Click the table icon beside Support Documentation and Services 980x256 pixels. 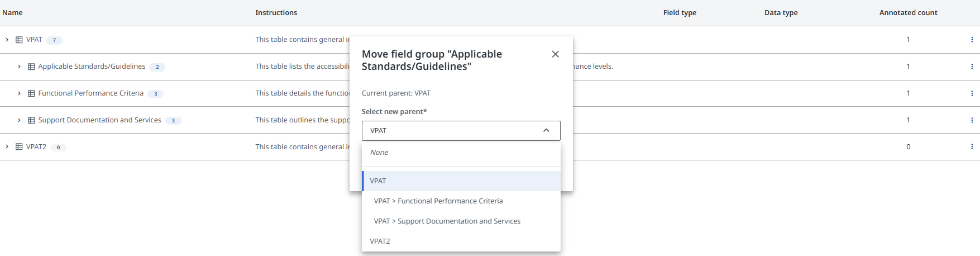tap(31, 120)
